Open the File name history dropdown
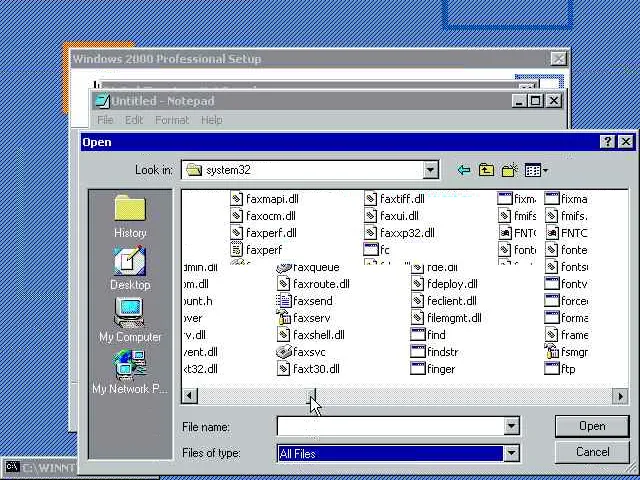640x480 pixels. click(511, 426)
